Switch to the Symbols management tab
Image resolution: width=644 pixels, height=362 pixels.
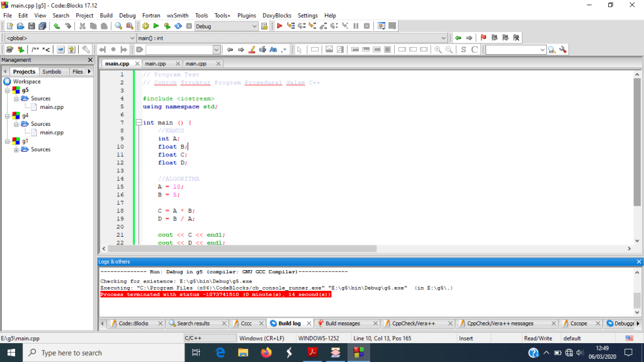coord(52,72)
